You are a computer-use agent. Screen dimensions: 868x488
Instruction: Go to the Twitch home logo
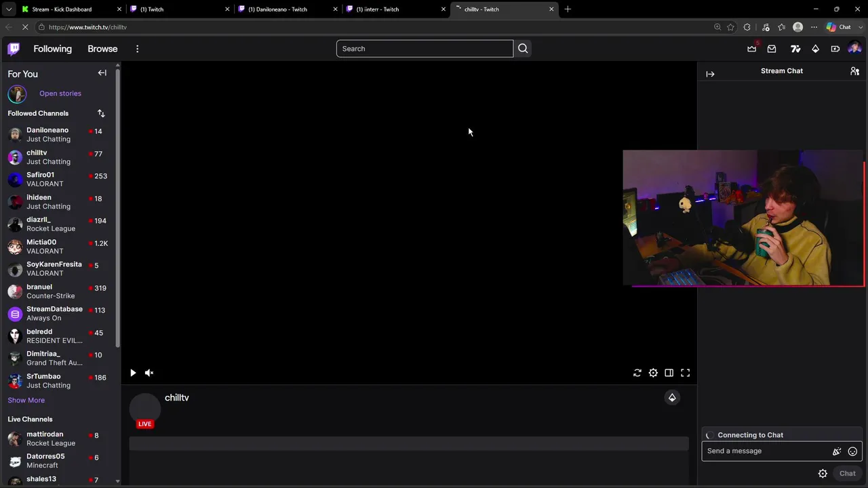click(x=14, y=49)
